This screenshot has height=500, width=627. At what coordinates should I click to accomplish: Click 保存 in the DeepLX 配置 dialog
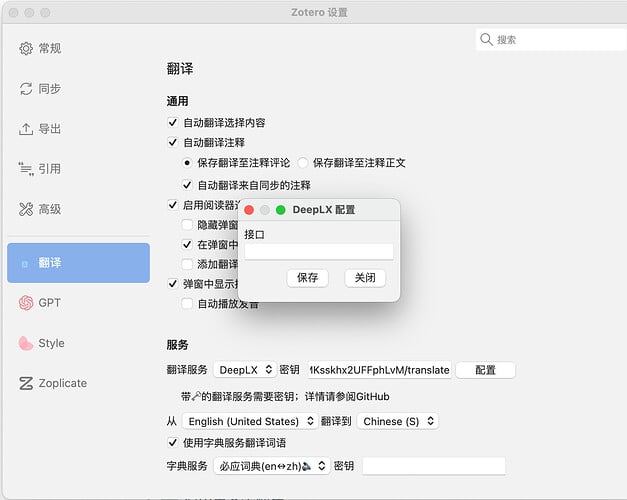coord(308,278)
